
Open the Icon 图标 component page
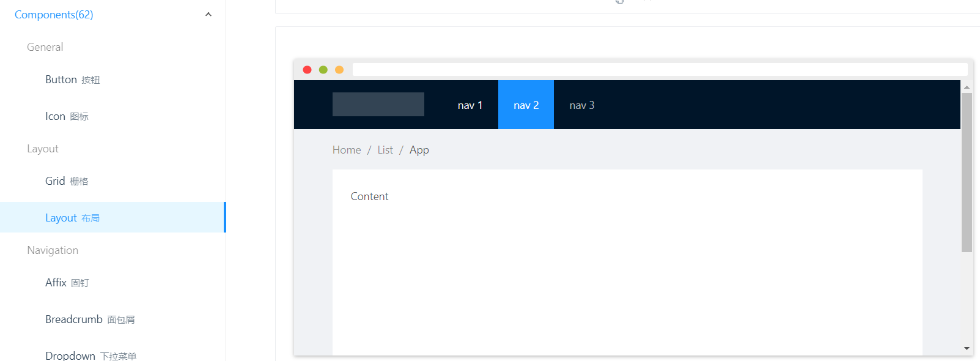click(x=67, y=116)
